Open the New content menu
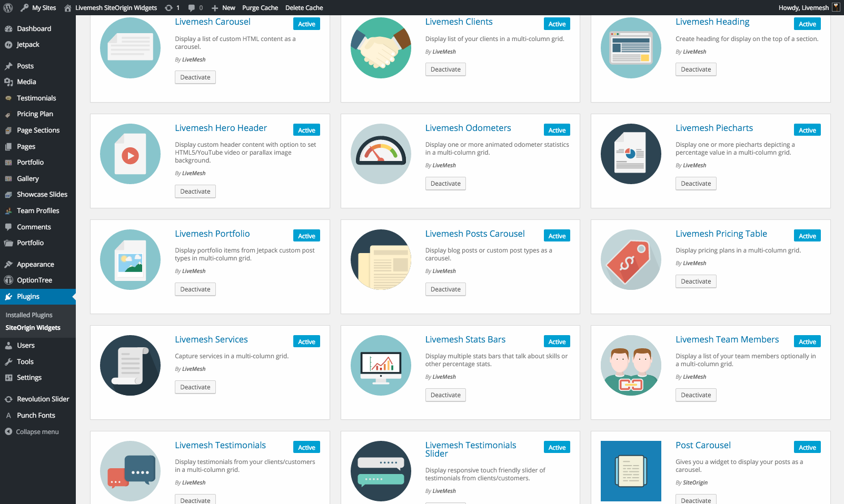844x504 pixels. pos(223,8)
